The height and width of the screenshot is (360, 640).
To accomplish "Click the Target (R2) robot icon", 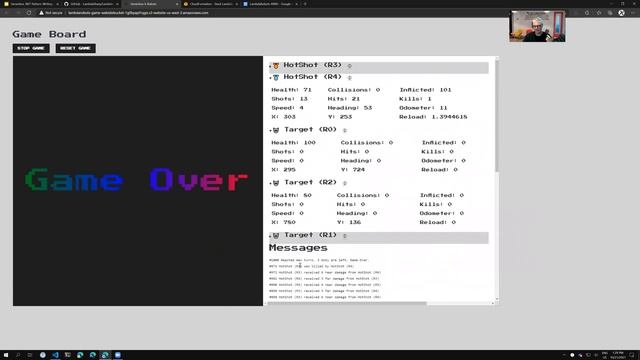I will tap(276, 182).
